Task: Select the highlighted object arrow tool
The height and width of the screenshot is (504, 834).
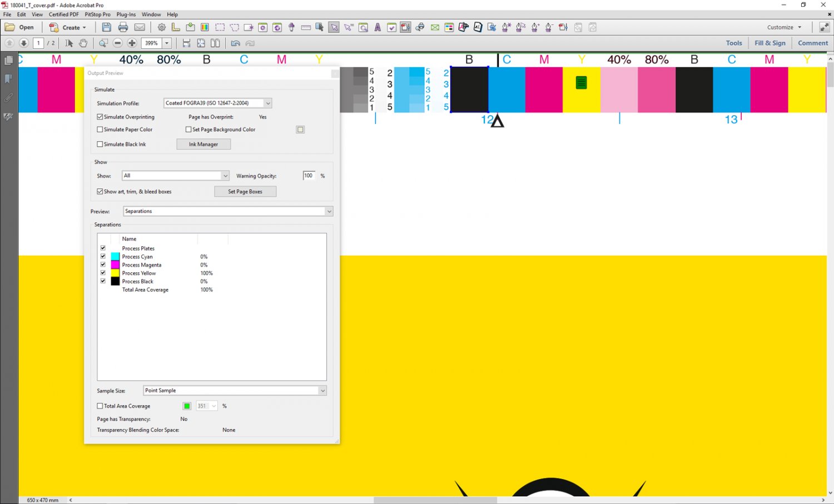Action: (x=334, y=27)
